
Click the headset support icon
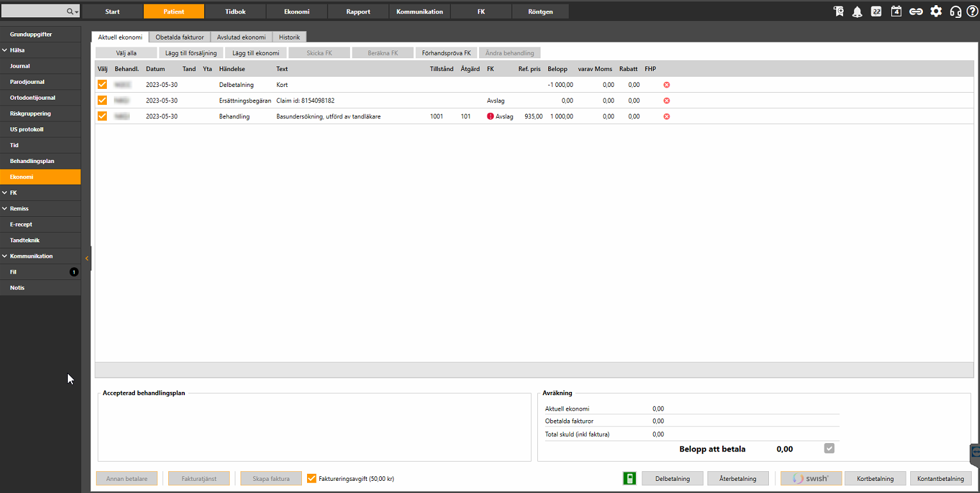[x=956, y=12]
